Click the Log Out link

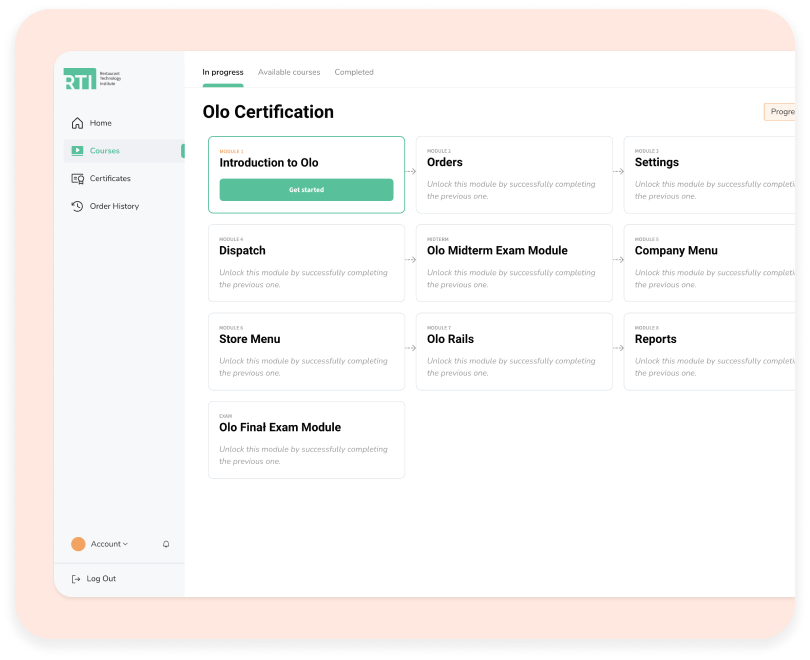point(101,579)
